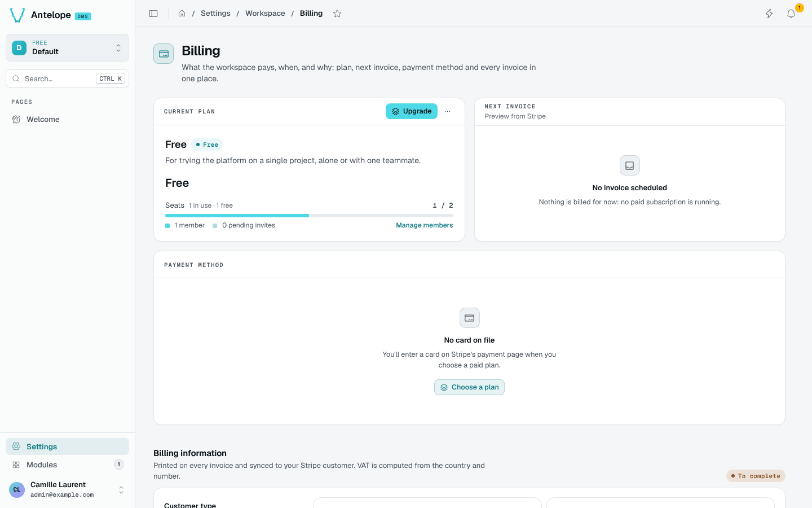Click the inbox icon under Next Invoice

630,165
